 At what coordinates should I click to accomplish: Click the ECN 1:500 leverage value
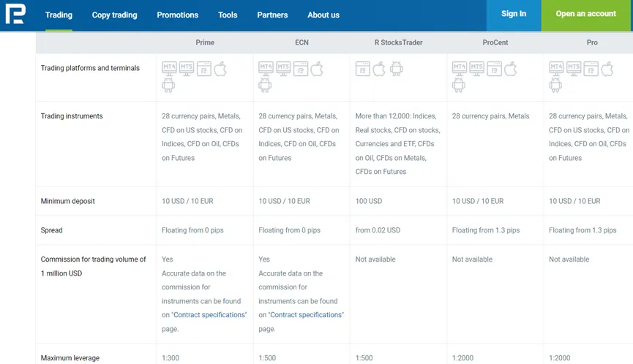267,358
